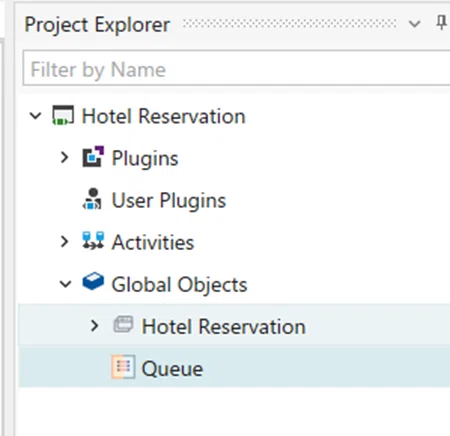This screenshot has height=436, width=450.
Task: Expand Hotel Reservation under Global Objects
Action: coord(95,326)
